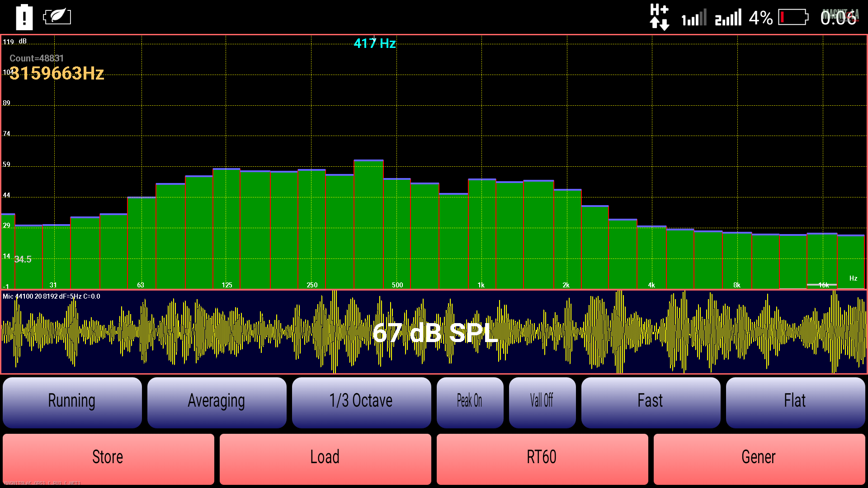Switch the Flat weighting option
This screenshot has width=868, height=488.
click(x=795, y=402)
